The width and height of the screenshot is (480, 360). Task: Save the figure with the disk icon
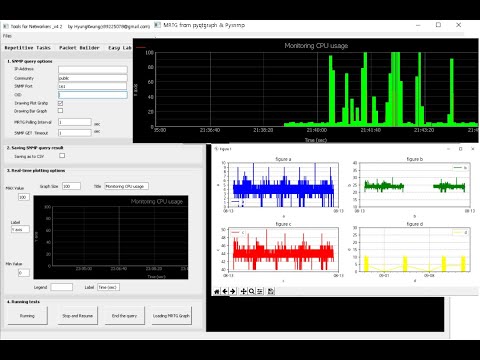click(271, 291)
